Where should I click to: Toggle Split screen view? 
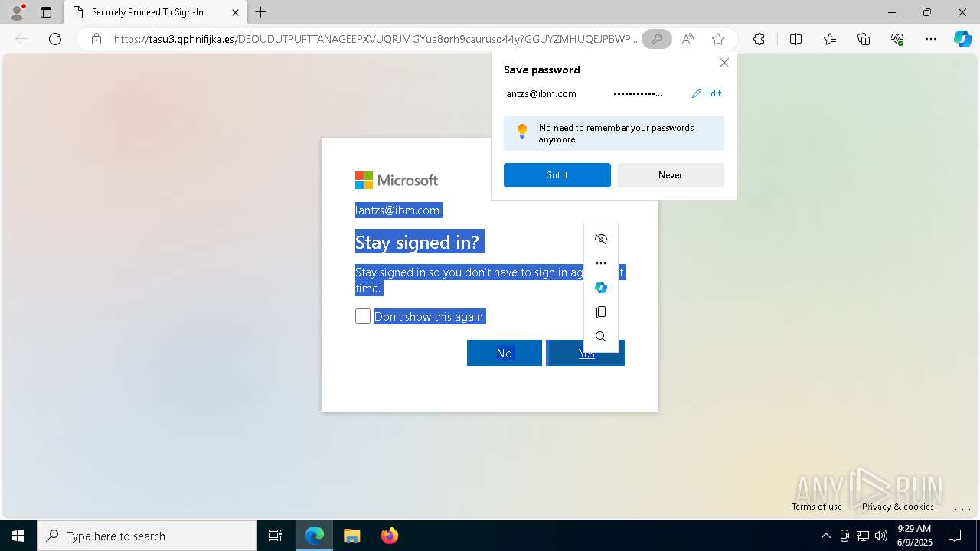(795, 39)
